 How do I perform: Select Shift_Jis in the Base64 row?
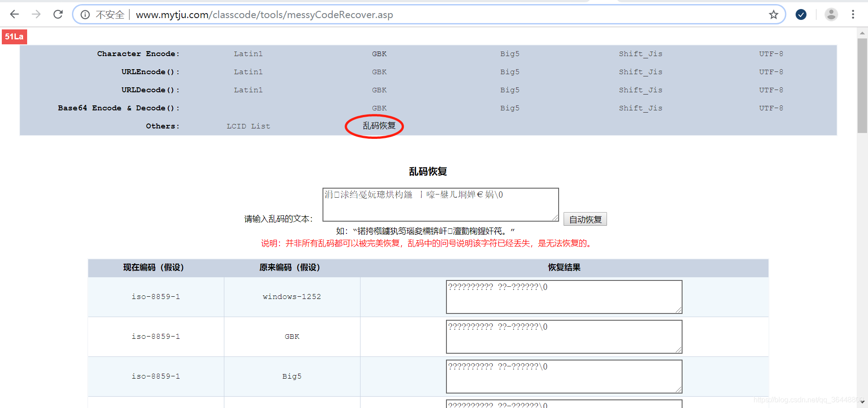coord(640,108)
